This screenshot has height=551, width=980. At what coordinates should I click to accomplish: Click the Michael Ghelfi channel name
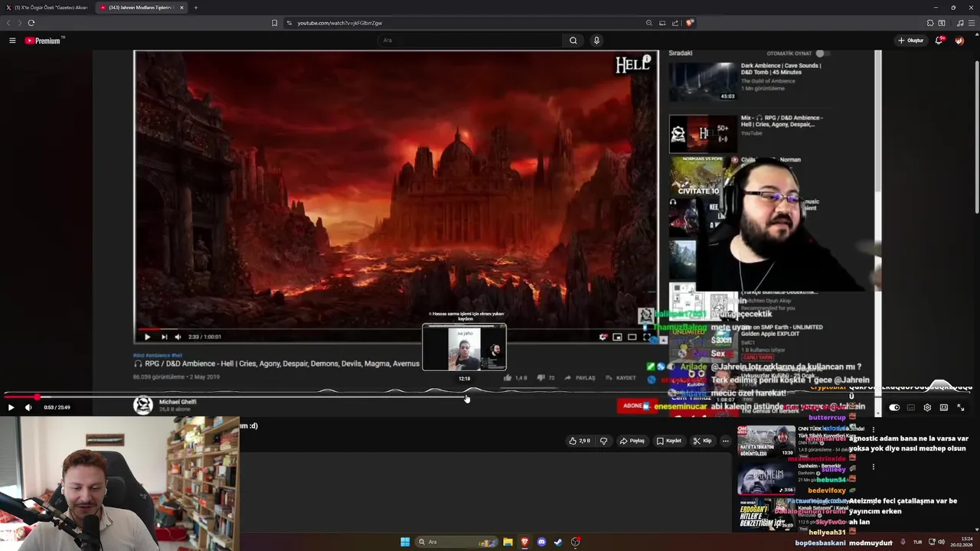178,402
